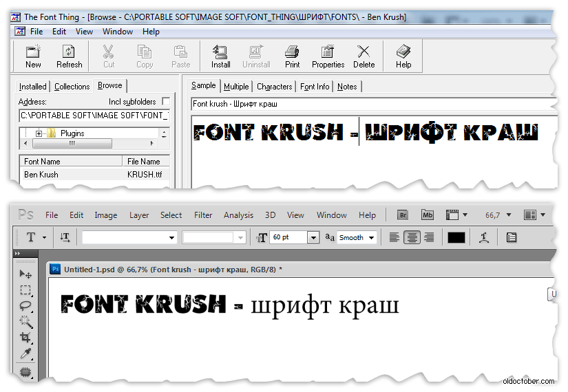568x392 pixels.
Task: Switch to the Notes tab
Action: (347, 87)
